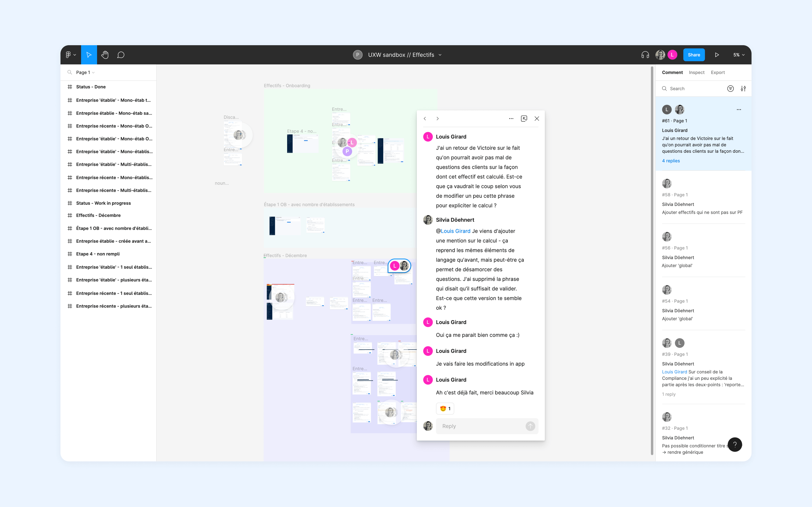
Task: Dock the comment thread to sidebar
Action: pyautogui.click(x=524, y=118)
